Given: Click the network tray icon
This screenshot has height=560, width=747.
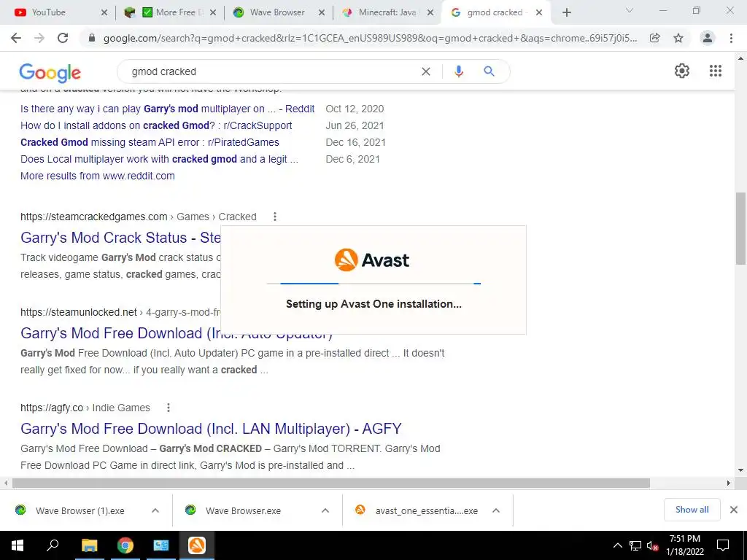Looking at the screenshot, I should (635, 545).
